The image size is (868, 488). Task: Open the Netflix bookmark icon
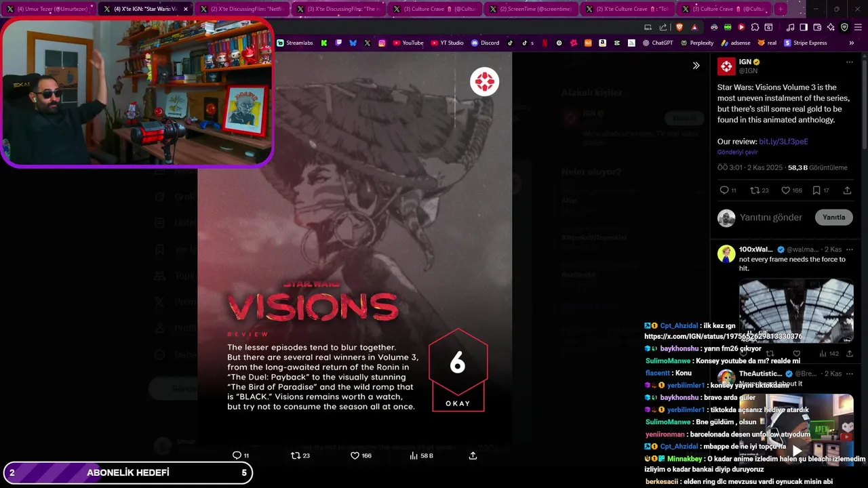pos(545,43)
